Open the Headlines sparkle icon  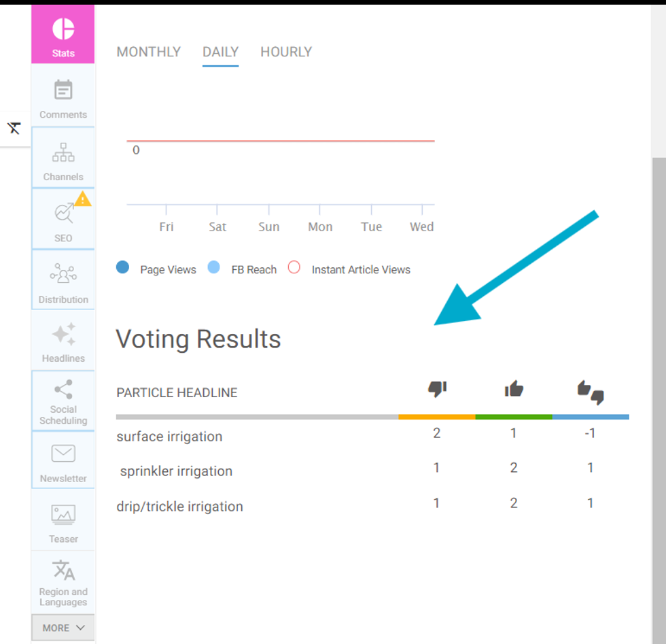[x=63, y=335]
